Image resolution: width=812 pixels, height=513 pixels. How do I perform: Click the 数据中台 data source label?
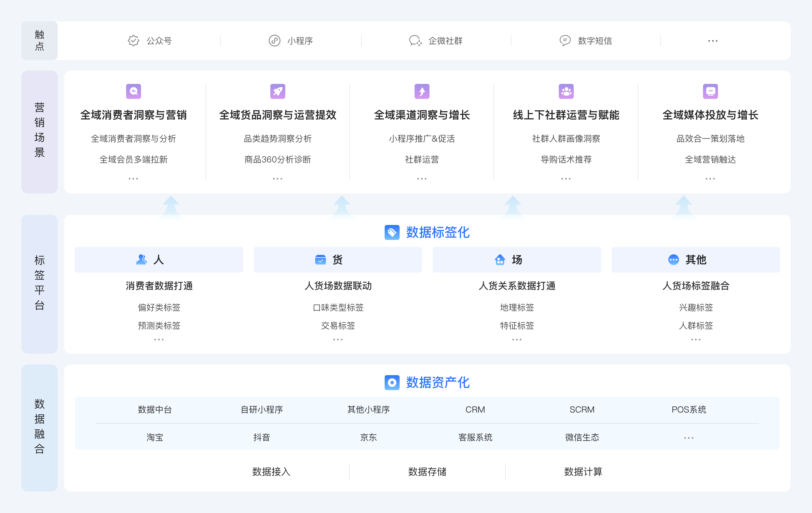155,409
